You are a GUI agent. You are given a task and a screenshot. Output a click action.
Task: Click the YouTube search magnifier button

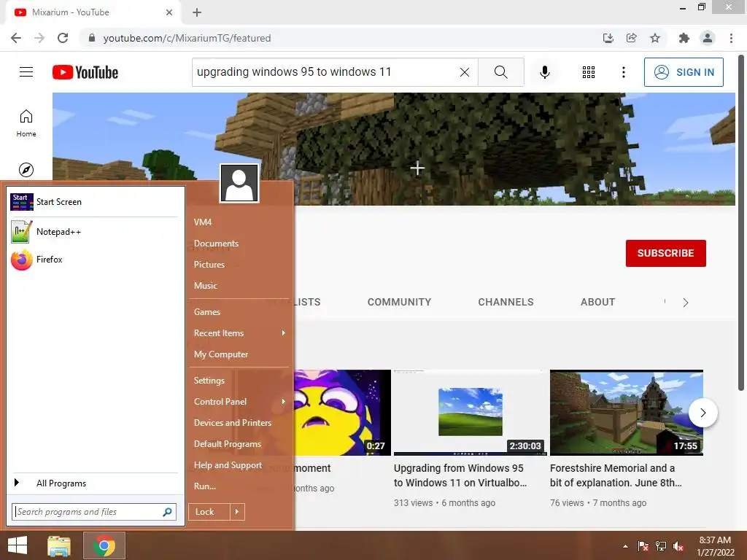point(500,72)
